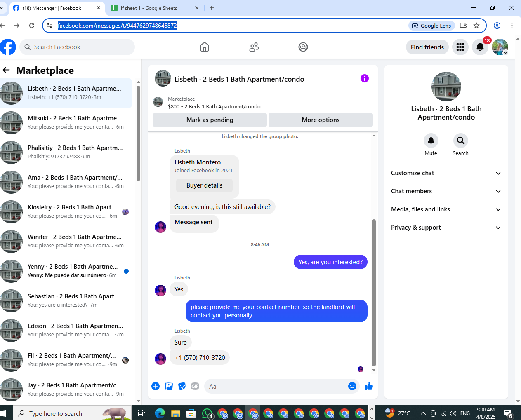Click the conversation list scrollbar
The width and height of the screenshot is (521, 420).
(138, 133)
